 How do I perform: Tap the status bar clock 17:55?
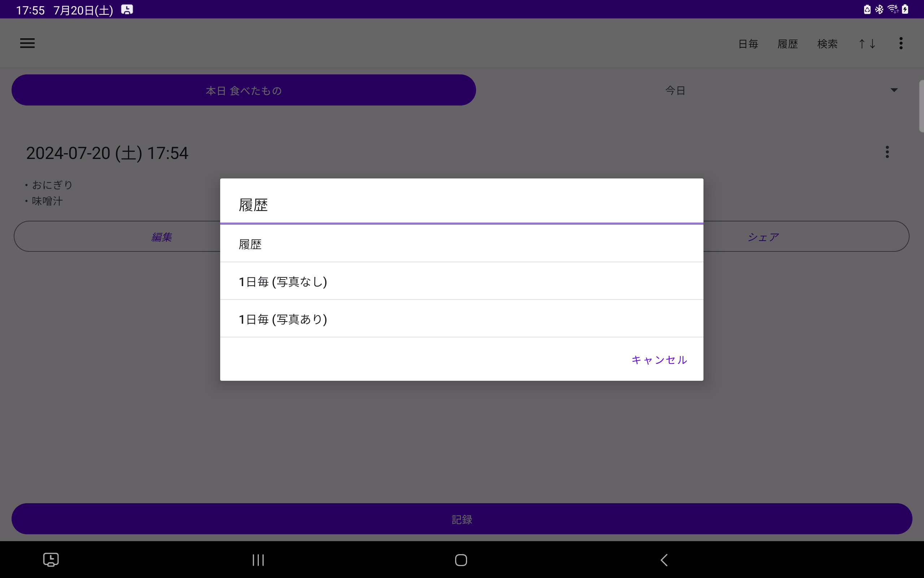click(30, 10)
